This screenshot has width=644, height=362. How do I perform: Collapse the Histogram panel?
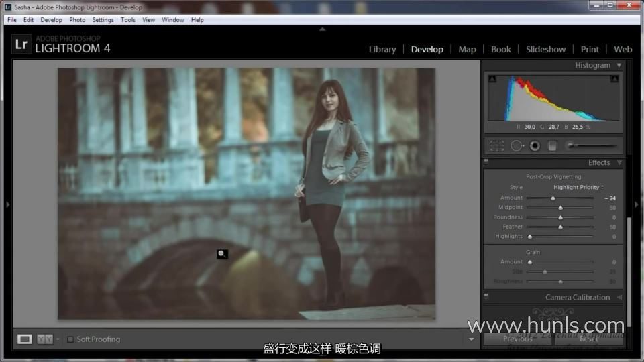(619, 66)
